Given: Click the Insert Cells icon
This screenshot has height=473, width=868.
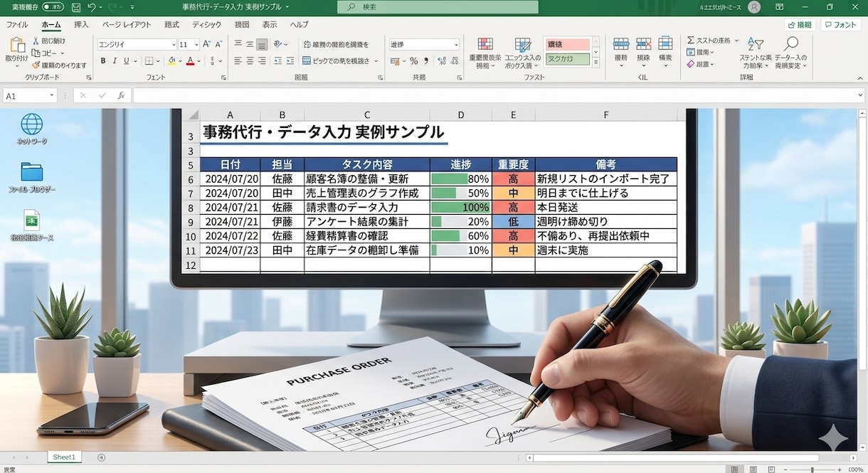Looking at the screenshot, I should click(x=620, y=44).
